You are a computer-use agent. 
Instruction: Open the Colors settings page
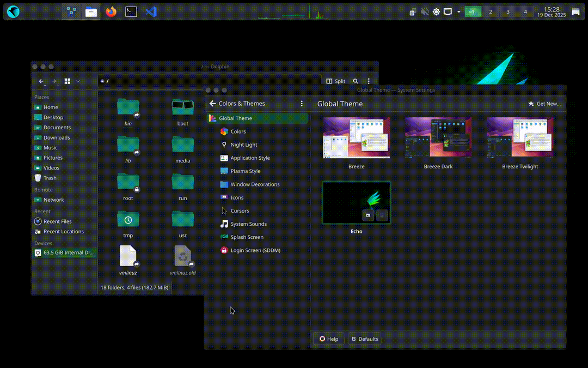click(238, 131)
